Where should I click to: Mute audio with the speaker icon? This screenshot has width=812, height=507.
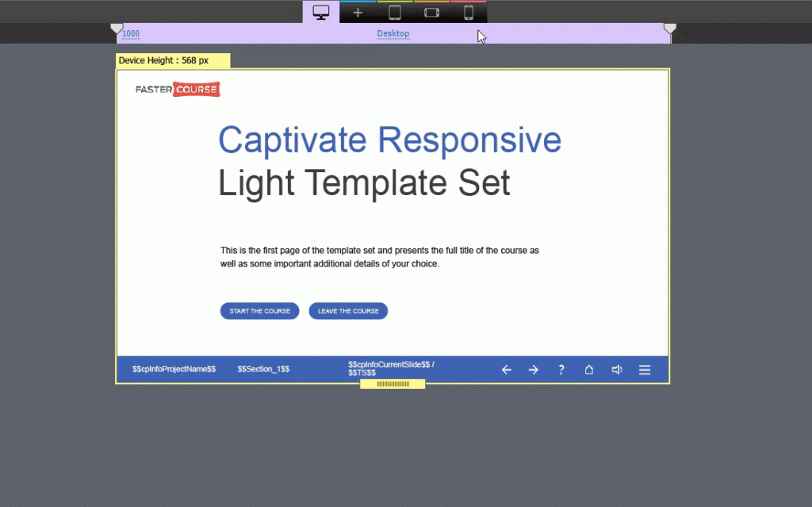tap(617, 370)
